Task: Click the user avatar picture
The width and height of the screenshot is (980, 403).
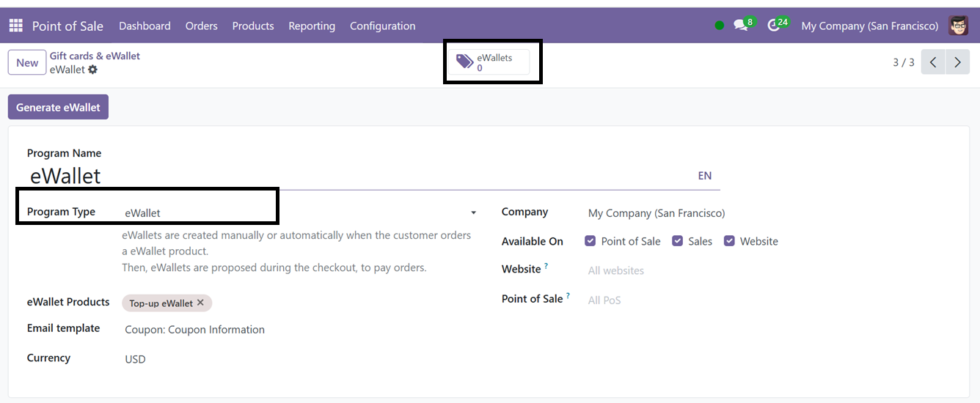Action: 958,26
